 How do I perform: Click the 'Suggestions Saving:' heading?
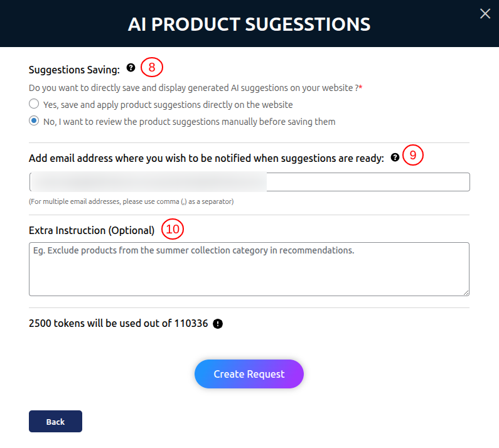[74, 70]
